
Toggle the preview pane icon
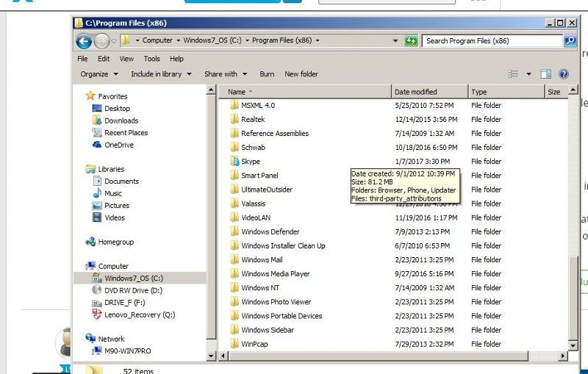[x=545, y=73]
